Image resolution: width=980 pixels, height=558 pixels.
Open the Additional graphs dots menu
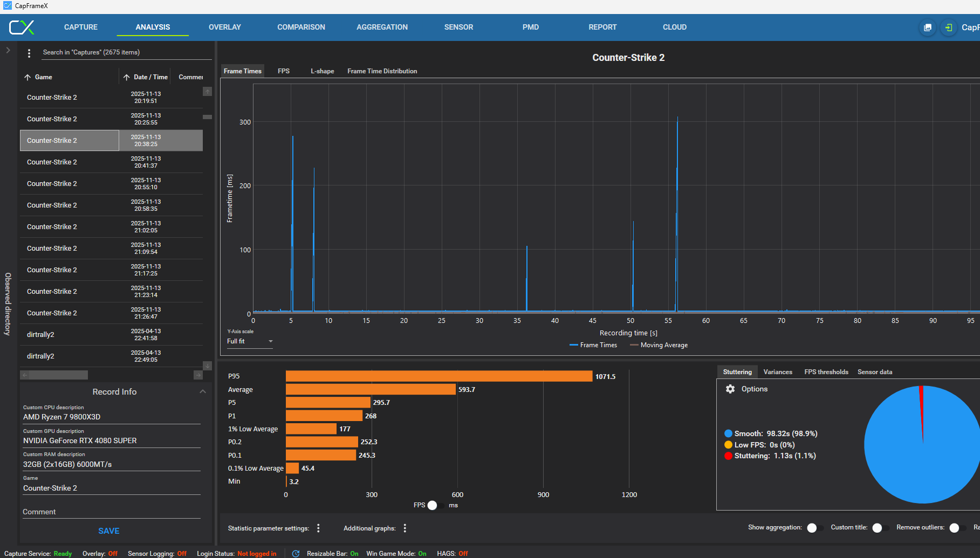[x=405, y=528]
